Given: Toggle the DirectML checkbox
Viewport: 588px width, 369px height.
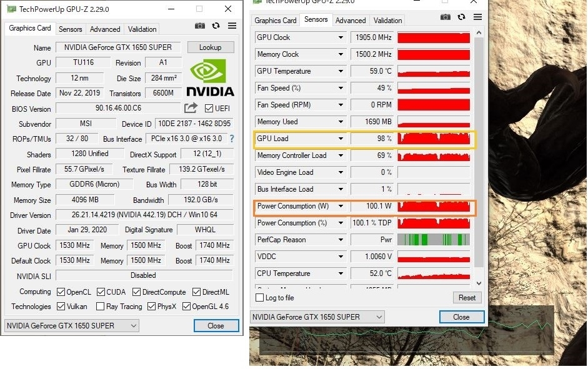Looking at the screenshot, I should (x=196, y=292).
